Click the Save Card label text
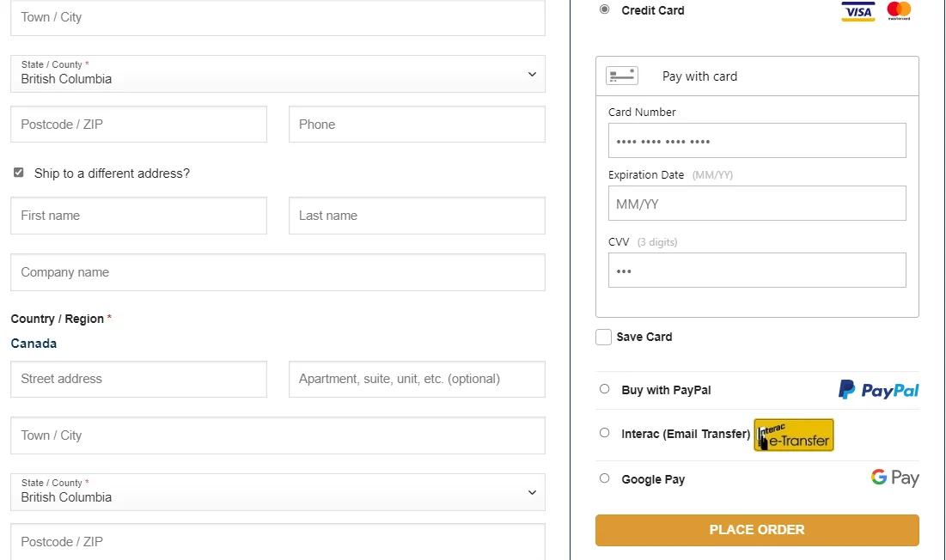The height and width of the screenshot is (560, 946). 644,337
